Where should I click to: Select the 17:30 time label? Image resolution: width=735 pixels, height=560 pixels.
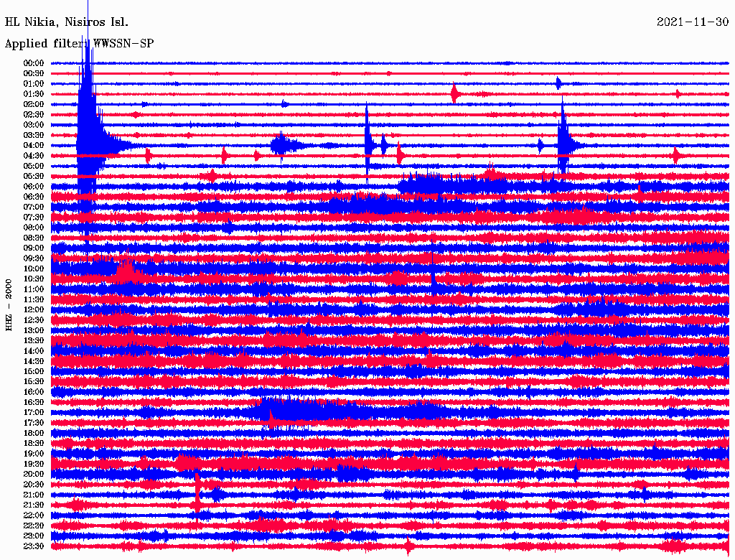coord(34,423)
